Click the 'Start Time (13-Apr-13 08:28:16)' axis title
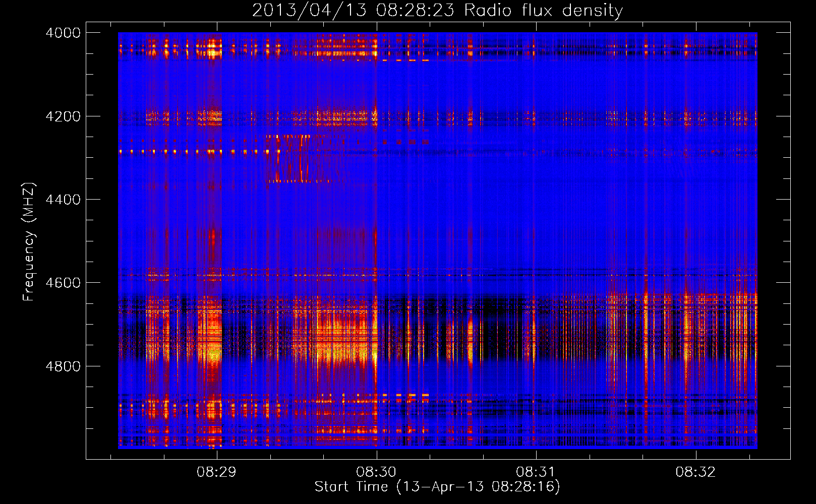 click(x=437, y=487)
